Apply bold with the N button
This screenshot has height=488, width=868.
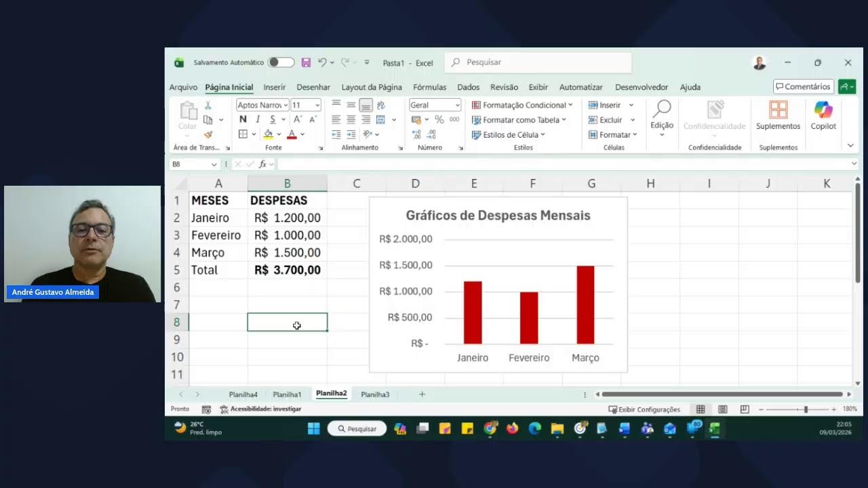(x=243, y=119)
